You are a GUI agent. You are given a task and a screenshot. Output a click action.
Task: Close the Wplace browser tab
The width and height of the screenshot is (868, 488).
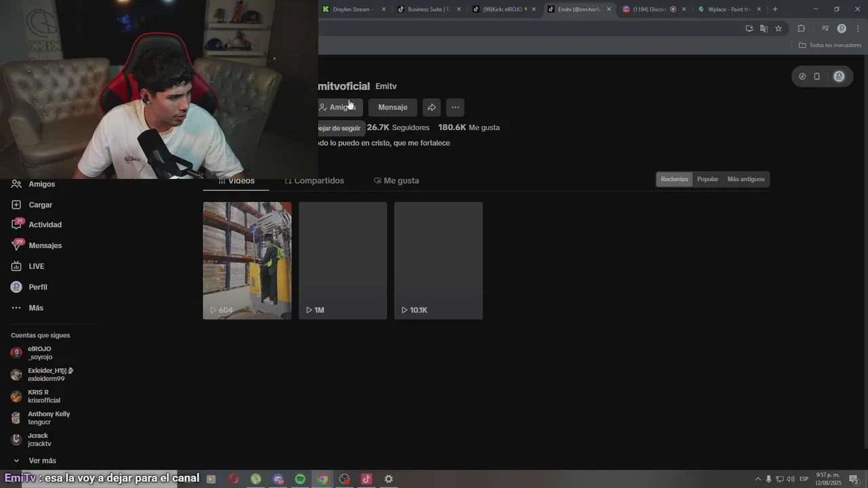pyautogui.click(x=759, y=9)
